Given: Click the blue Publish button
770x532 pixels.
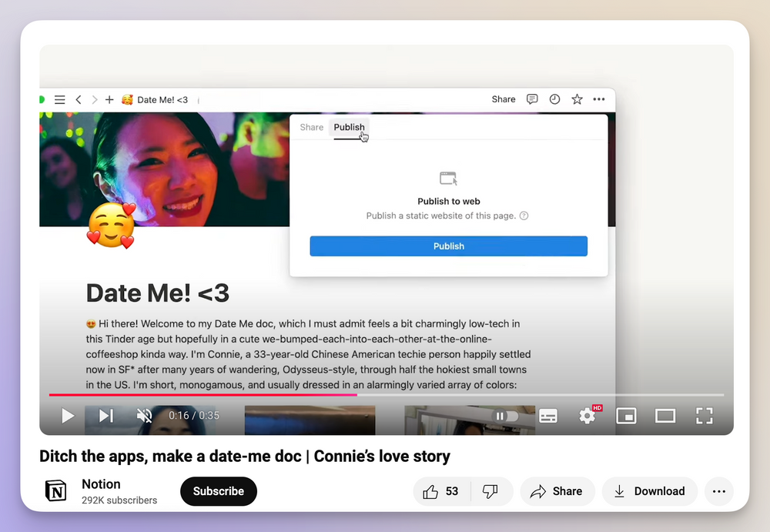Looking at the screenshot, I should (448, 246).
